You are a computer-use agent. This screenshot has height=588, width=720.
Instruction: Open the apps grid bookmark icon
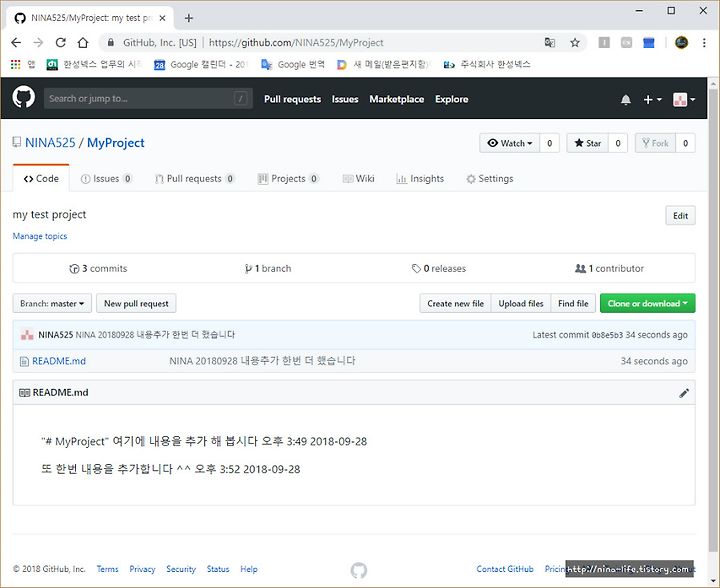tap(16, 65)
